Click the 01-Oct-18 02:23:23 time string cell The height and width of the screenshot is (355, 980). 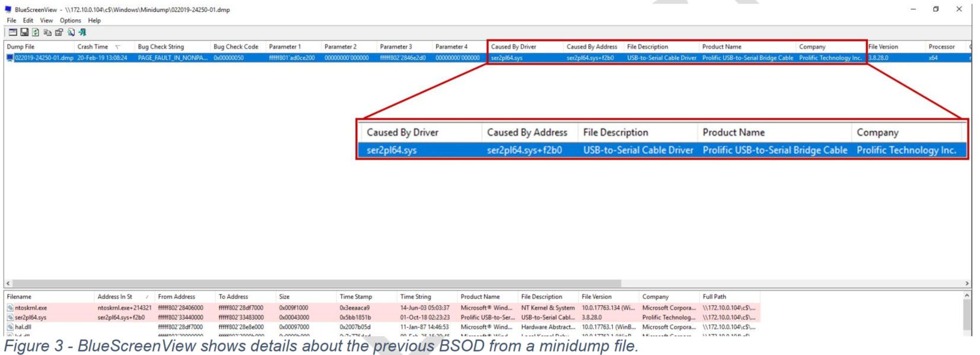click(x=425, y=318)
